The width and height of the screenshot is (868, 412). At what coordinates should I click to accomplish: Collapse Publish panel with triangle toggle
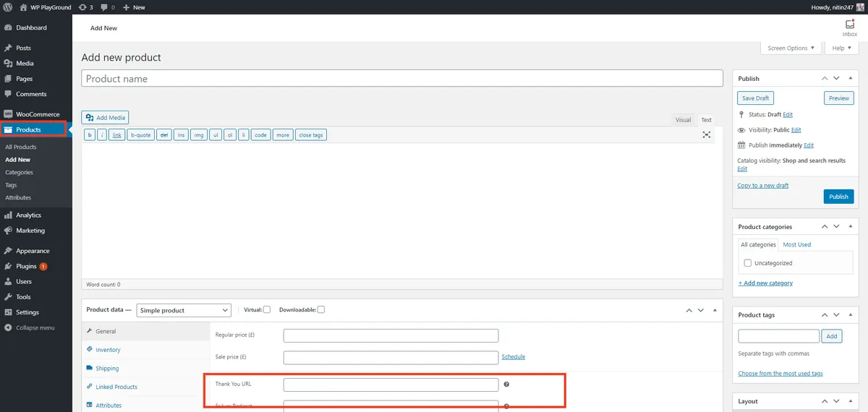852,78
